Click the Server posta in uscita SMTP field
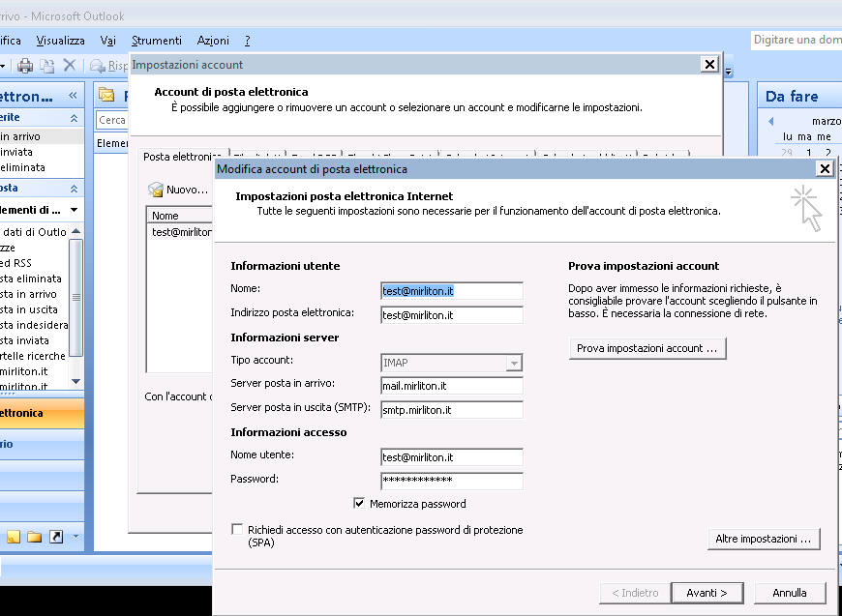The height and width of the screenshot is (616, 842). click(x=452, y=410)
